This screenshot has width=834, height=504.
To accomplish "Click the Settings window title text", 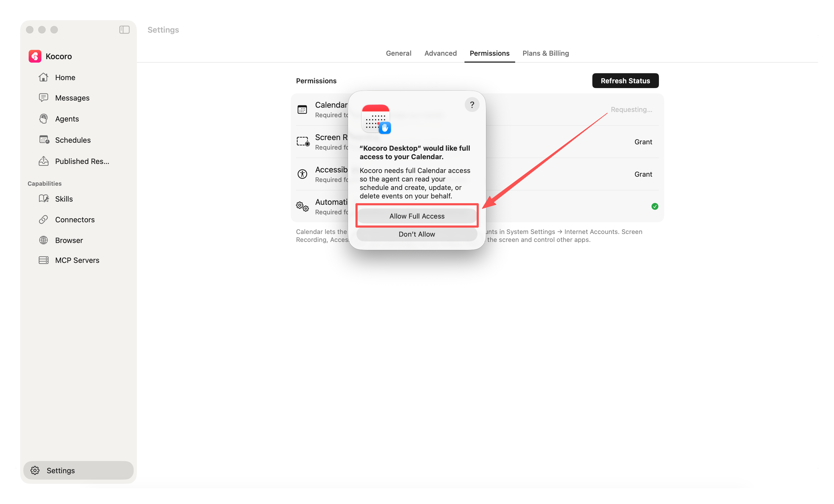I will 163,30.
